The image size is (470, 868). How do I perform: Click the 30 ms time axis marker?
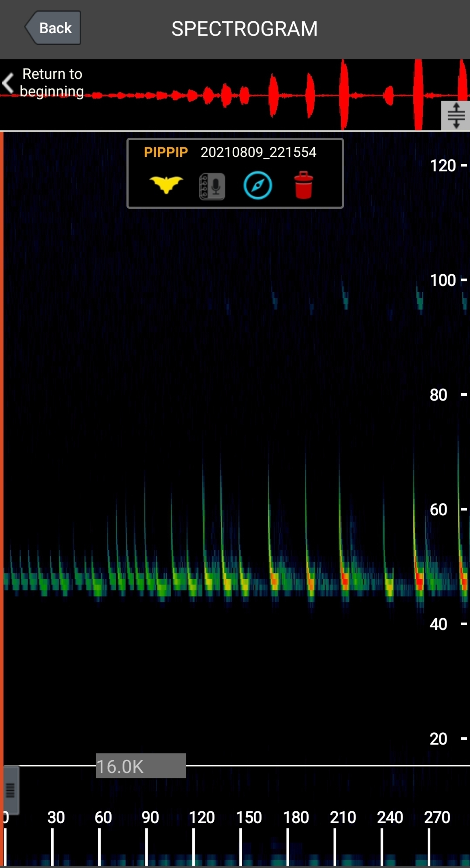[56, 817]
